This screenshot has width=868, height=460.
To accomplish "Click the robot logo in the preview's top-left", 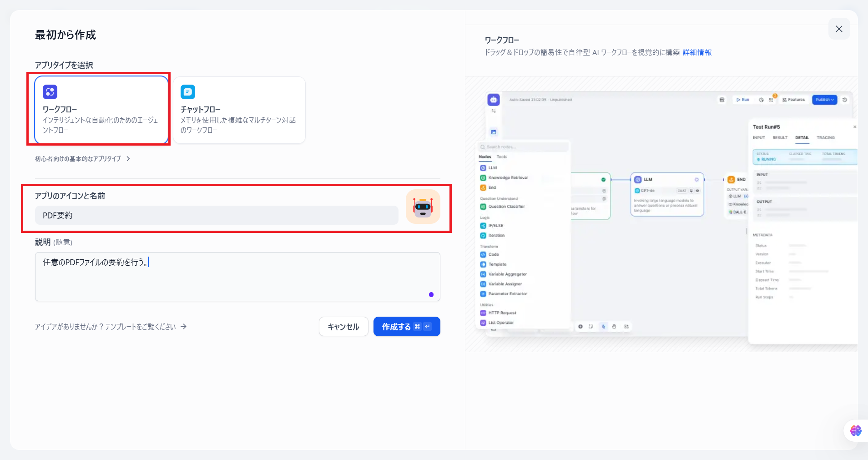I will pyautogui.click(x=494, y=100).
